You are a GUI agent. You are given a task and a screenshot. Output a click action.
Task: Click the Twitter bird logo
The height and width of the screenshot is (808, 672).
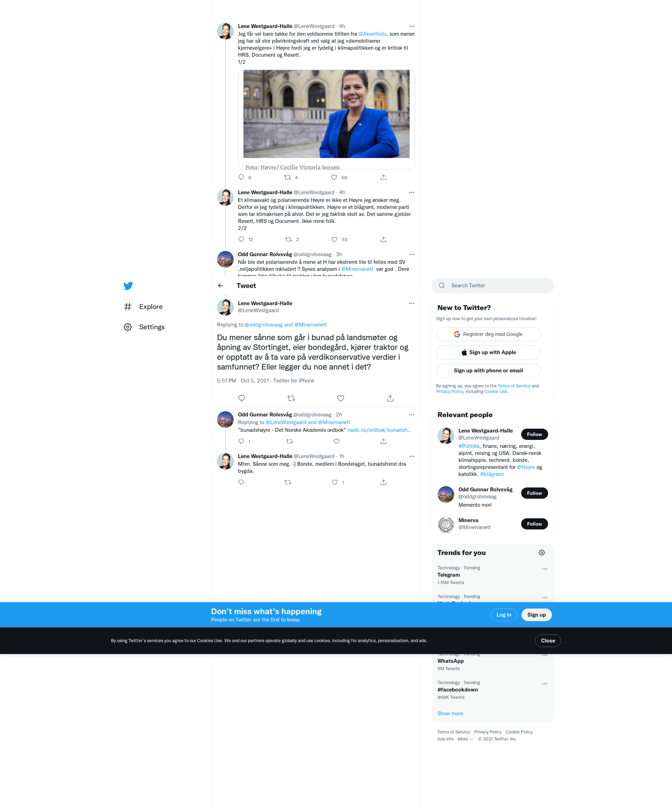click(128, 286)
